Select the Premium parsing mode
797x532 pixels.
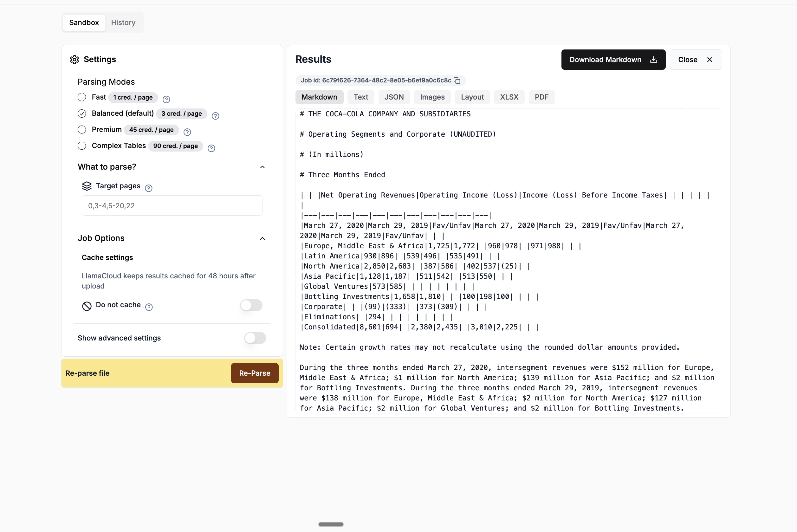(x=82, y=129)
